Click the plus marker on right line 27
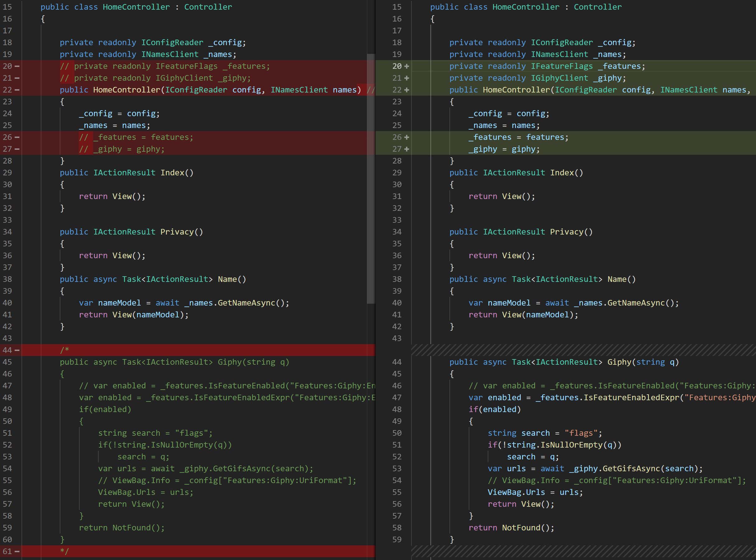 click(x=406, y=149)
